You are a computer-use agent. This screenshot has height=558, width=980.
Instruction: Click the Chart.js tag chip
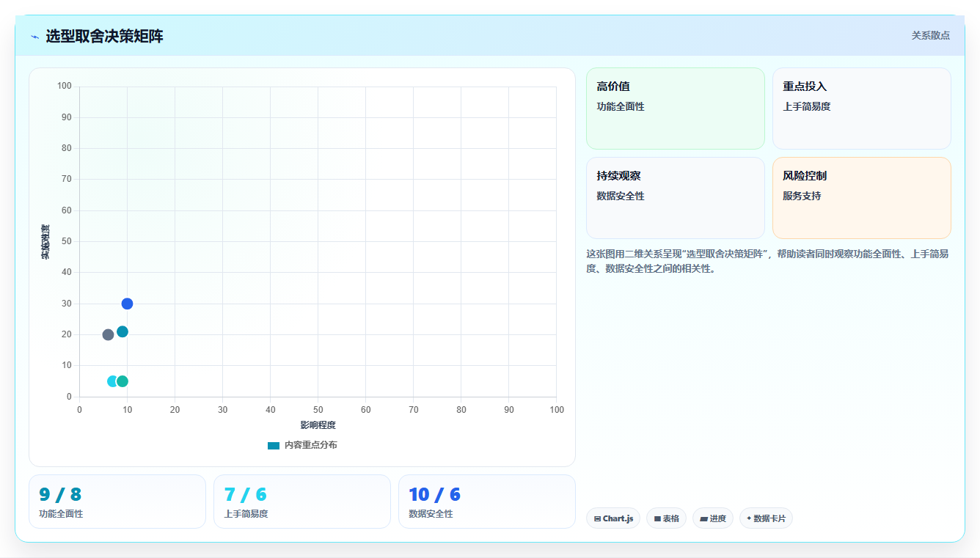pyautogui.click(x=613, y=518)
